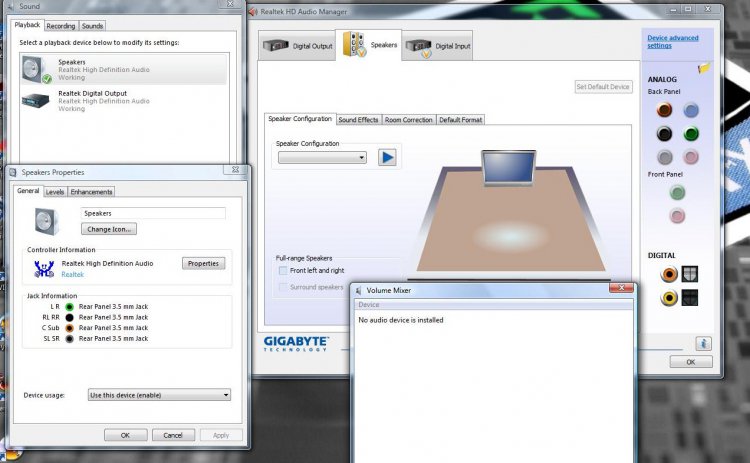Enable Front left and right full-range speakers
750x463 pixels.
pyautogui.click(x=283, y=271)
